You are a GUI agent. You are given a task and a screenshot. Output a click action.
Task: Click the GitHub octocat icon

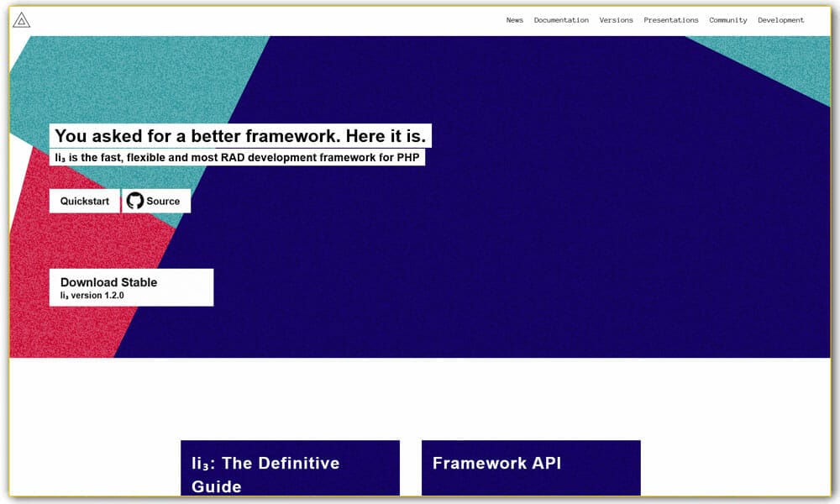pos(134,201)
